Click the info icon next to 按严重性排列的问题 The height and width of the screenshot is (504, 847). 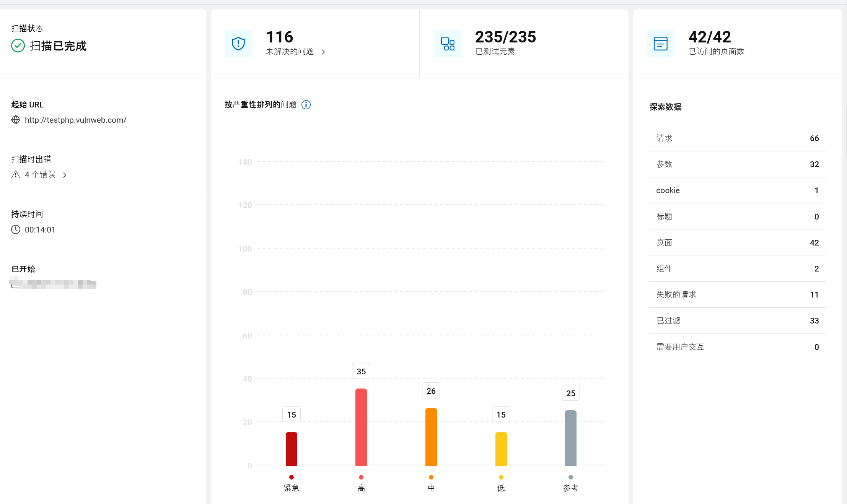tap(306, 105)
